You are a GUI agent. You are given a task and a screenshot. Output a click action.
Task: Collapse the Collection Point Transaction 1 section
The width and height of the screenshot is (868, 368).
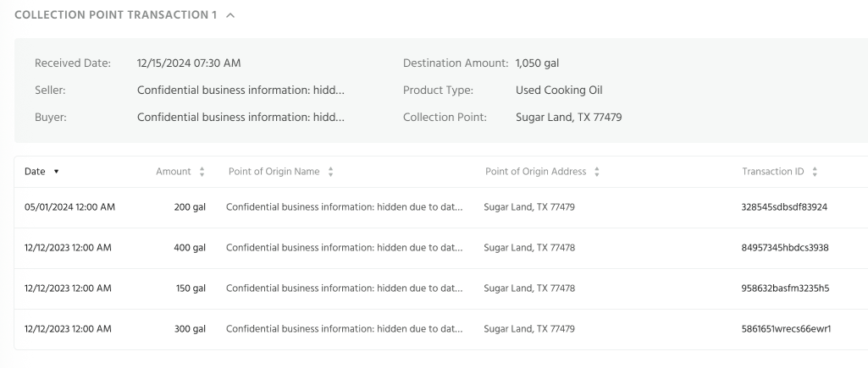tap(231, 15)
